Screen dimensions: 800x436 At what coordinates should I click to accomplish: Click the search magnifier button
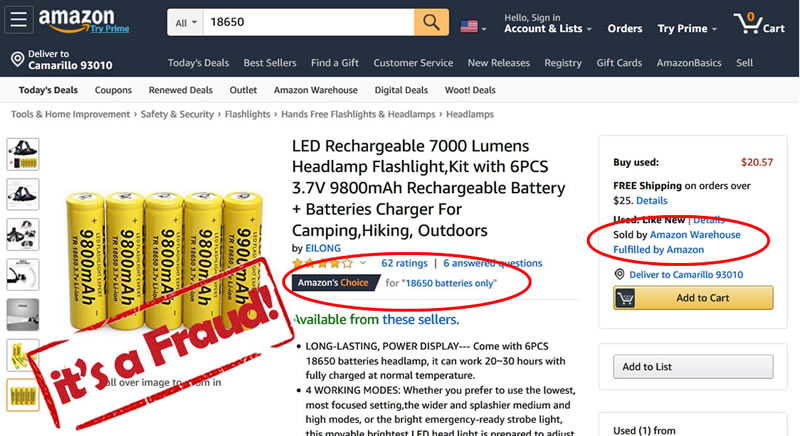coord(431,22)
